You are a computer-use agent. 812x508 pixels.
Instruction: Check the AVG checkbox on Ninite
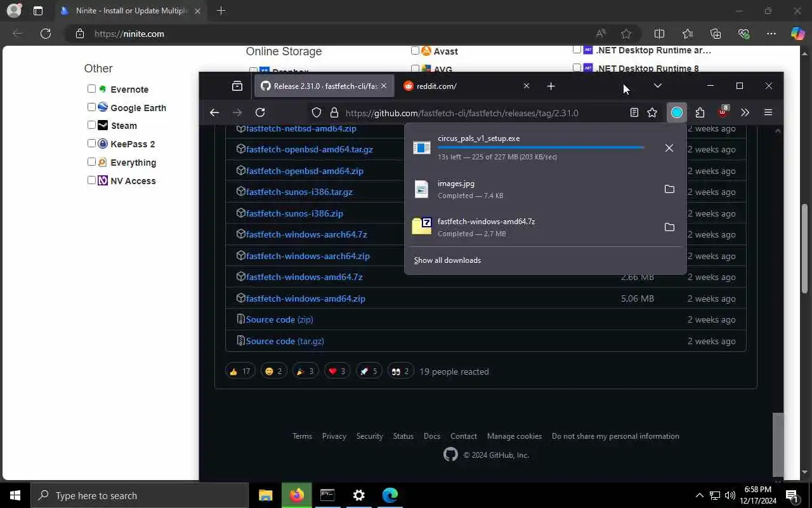click(x=415, y=69)
